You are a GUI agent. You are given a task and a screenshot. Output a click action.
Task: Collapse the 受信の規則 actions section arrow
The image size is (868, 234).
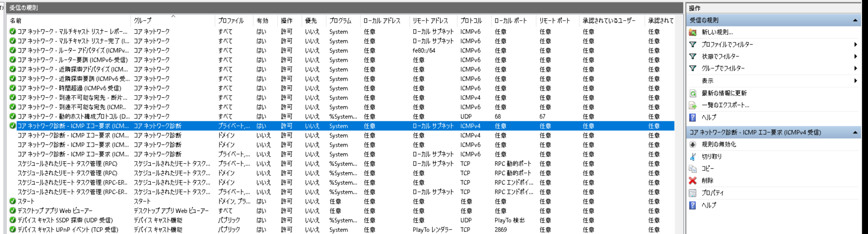coord(855,21)
